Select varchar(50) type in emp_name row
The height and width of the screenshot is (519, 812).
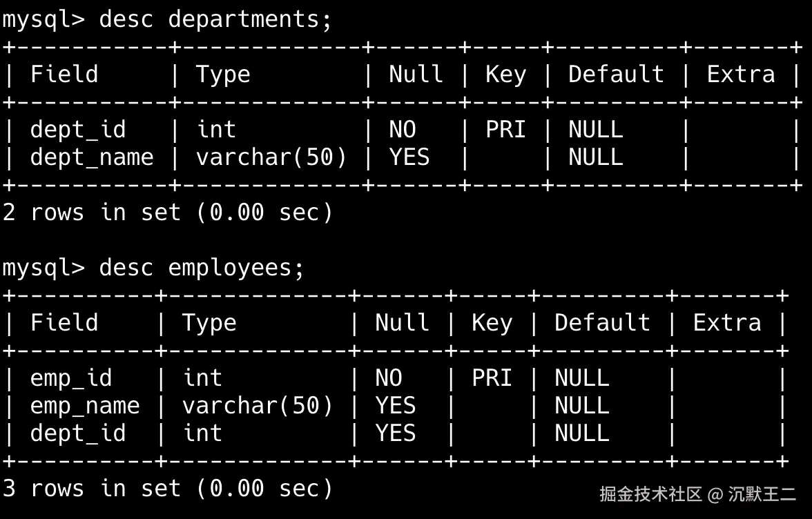tap(258, 406)
